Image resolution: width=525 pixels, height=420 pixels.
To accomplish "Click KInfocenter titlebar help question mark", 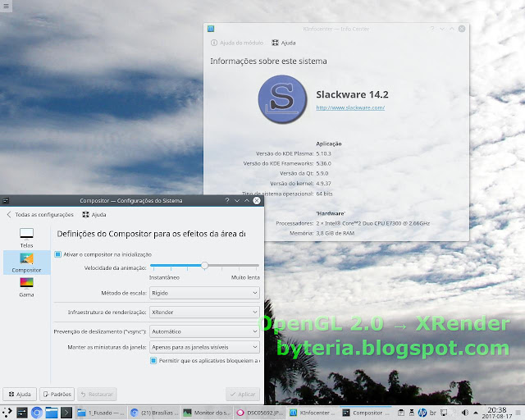I will (432, 29).
